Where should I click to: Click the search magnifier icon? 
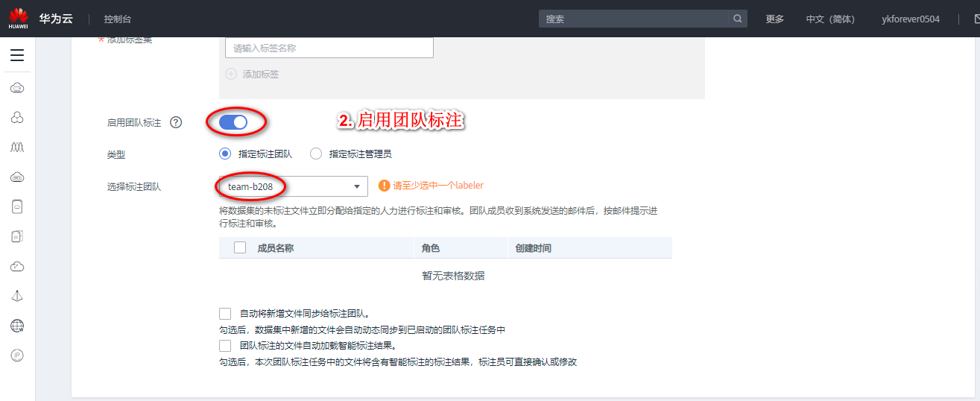tap(738, 19)
